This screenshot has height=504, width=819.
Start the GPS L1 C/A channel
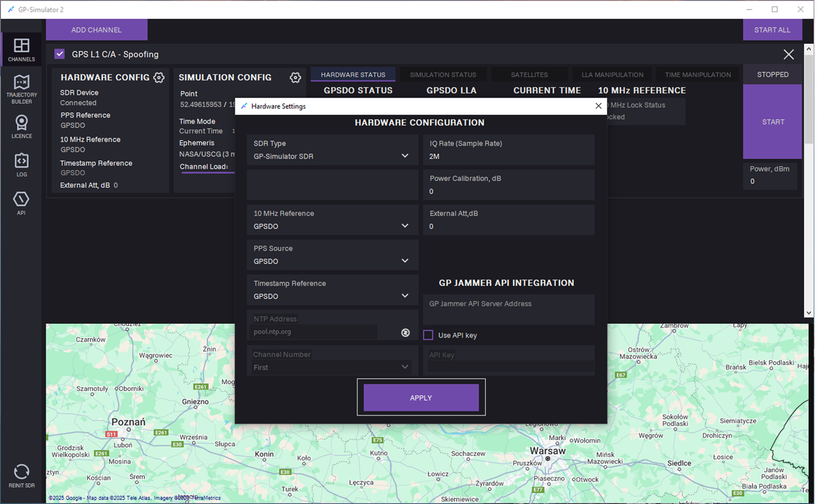773,122
